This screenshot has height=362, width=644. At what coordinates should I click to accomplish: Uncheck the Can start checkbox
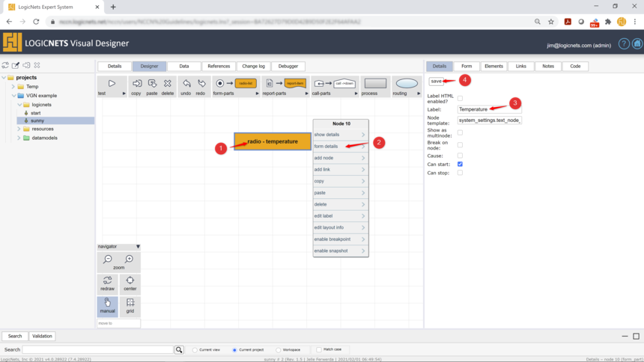(x=460, y=164)
